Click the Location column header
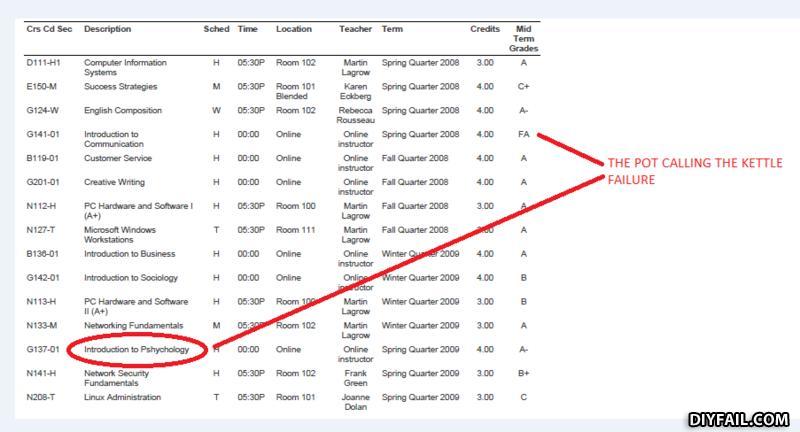 [x=294, y=29]
